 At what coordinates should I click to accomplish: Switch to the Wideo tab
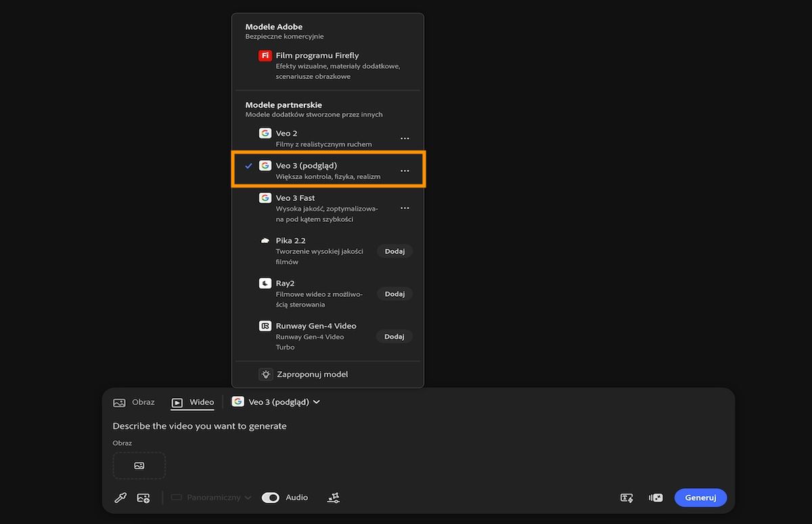coord(193,402)
